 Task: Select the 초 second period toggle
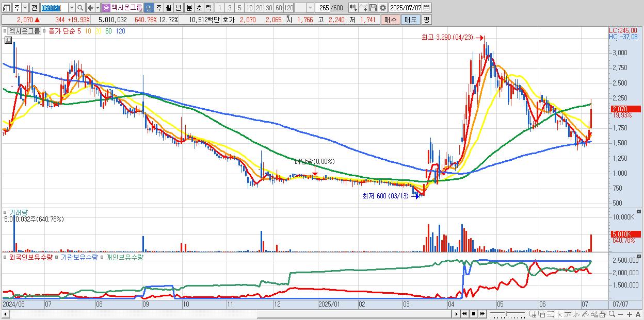199,8
